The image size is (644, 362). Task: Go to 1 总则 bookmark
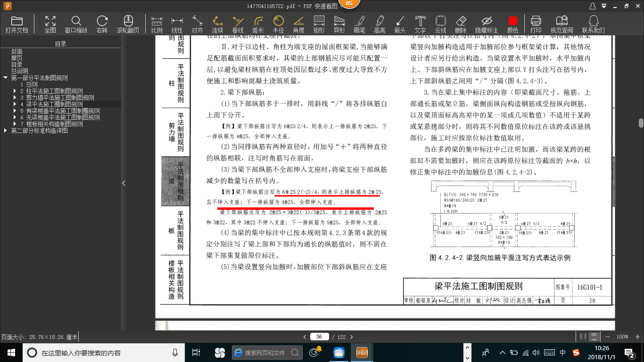(29, 84)
